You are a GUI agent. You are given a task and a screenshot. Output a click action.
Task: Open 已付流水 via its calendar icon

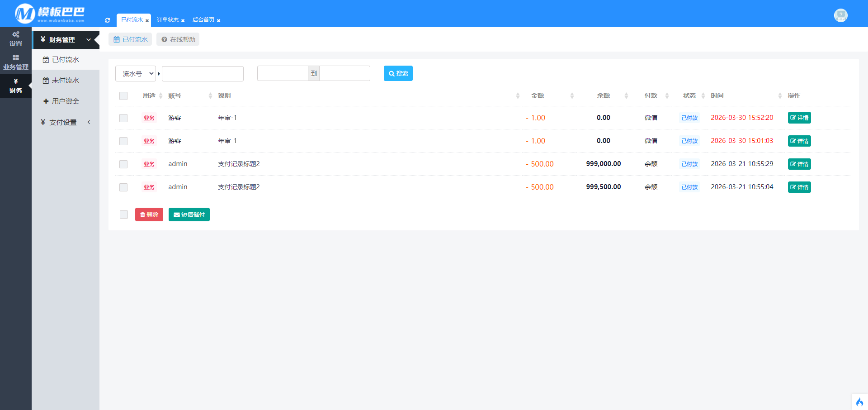pos(45,59)
